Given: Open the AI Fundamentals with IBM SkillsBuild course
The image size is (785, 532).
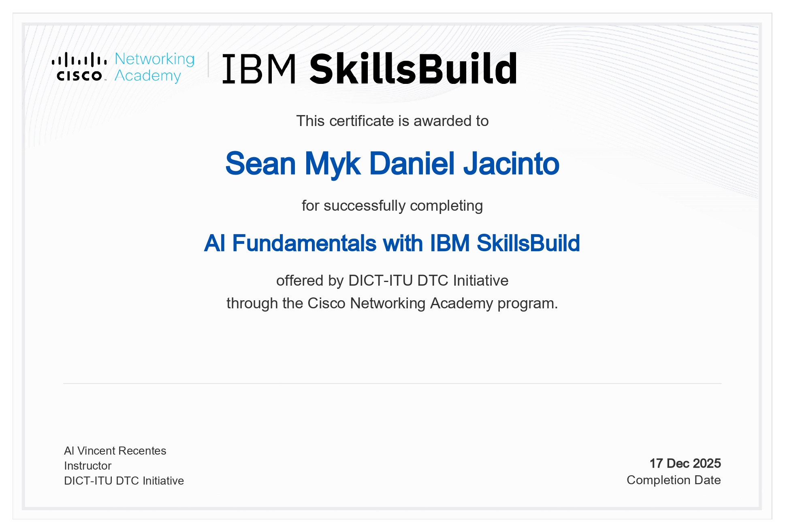Looking at the screenshot, I should (392, 244).
